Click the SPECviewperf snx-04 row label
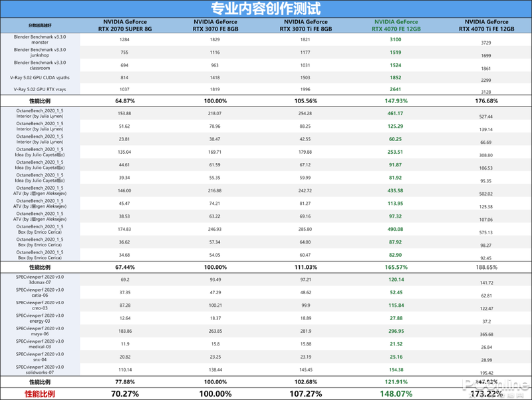This screenshot has height=400, width=532. 40,357
